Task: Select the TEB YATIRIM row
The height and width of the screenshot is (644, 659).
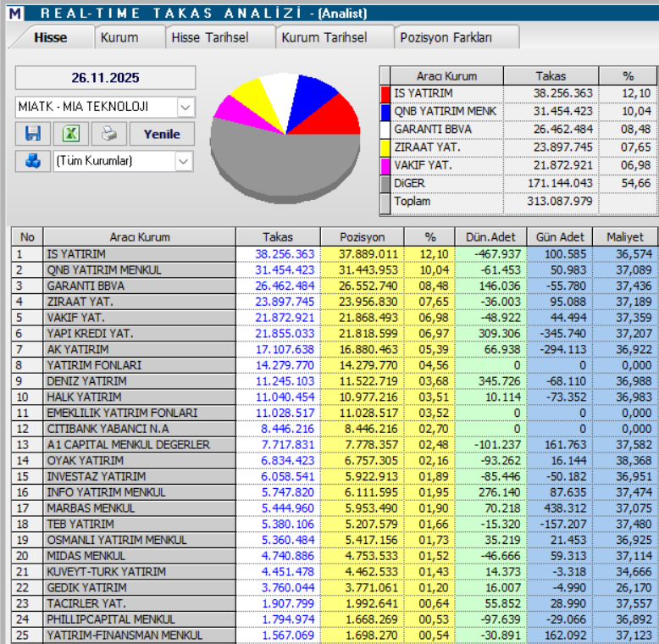Action: tap(335, 525)
